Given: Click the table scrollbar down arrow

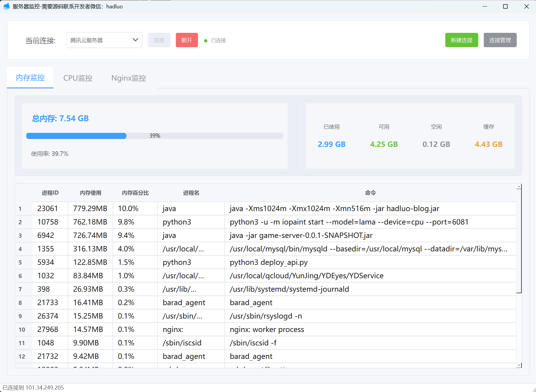Looking at the screenshot, I should pyautogui.click(x=519, y=365).
